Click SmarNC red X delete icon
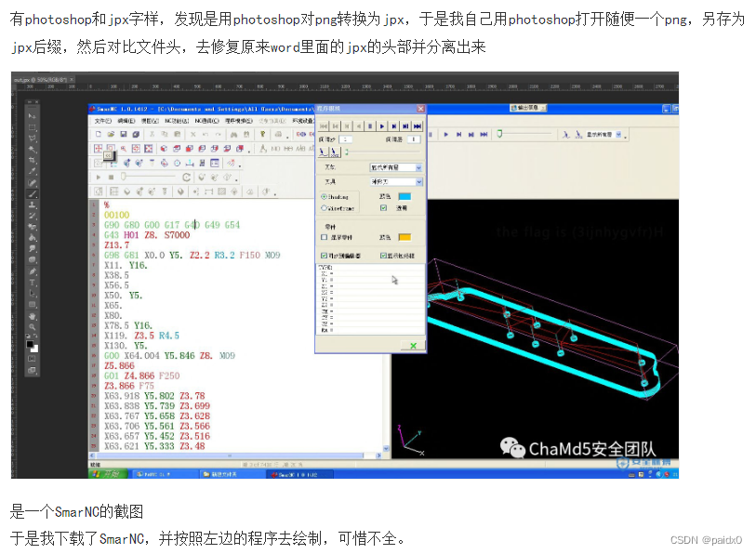This screenshot has height=554, width=756. (x=192, y=134)
